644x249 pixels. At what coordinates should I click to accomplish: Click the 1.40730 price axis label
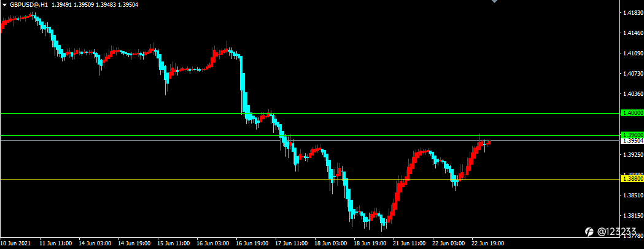click(632, 74)
